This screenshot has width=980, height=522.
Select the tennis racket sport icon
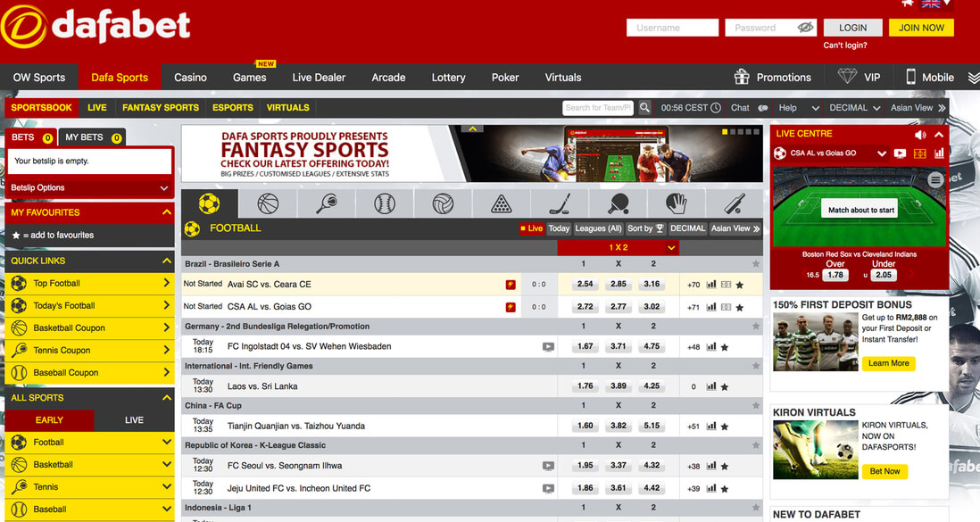coord(326,203)
